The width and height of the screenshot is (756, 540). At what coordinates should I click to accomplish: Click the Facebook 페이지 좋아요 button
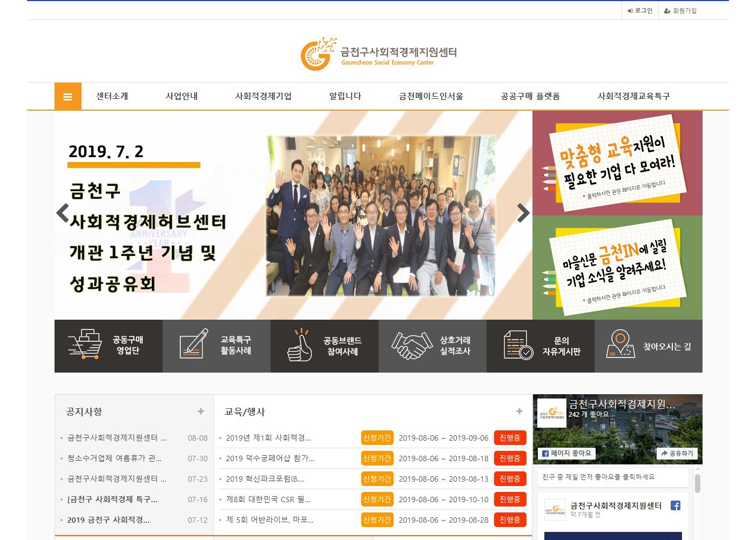coord(566,454)
